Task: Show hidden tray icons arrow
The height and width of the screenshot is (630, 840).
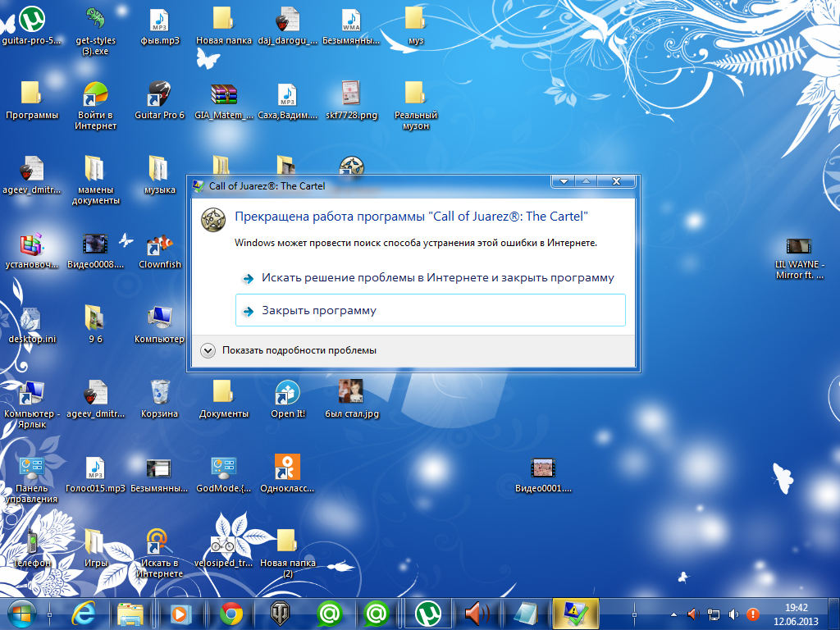Action: [673, 614]
